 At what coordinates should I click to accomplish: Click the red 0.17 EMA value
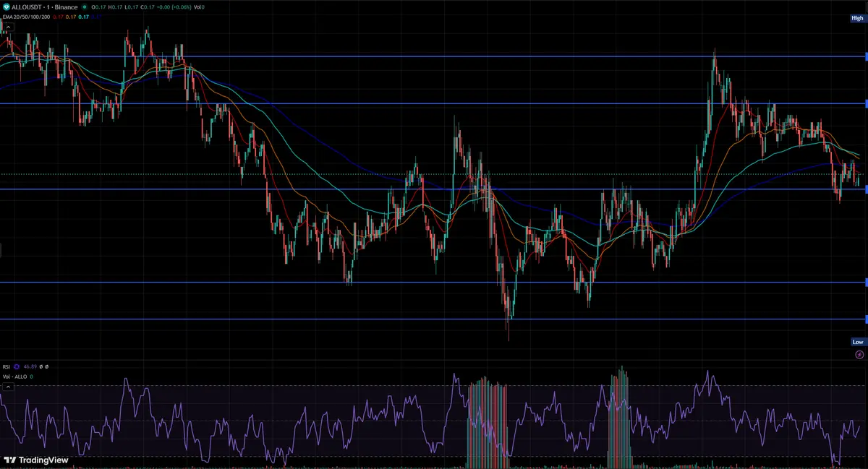[58, 17]
